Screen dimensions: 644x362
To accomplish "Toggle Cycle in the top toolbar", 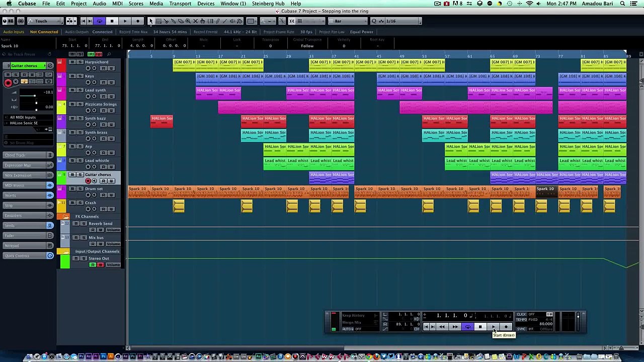I will click(x=99, y=21).
